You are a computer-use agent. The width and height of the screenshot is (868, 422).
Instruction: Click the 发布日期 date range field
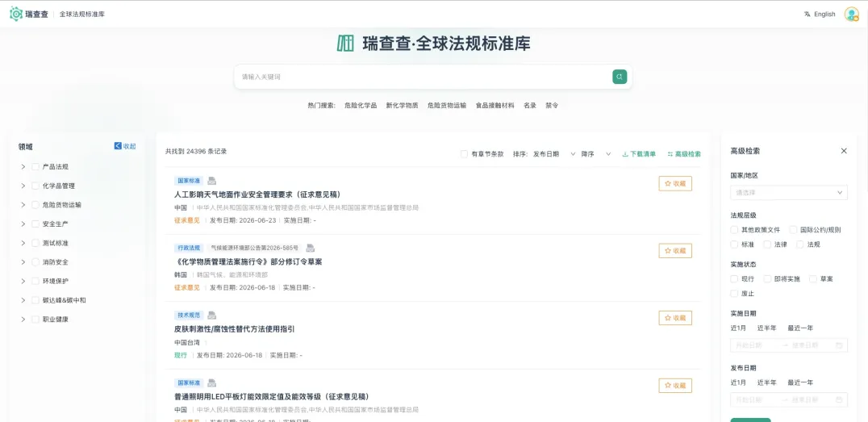click(788, 400)
